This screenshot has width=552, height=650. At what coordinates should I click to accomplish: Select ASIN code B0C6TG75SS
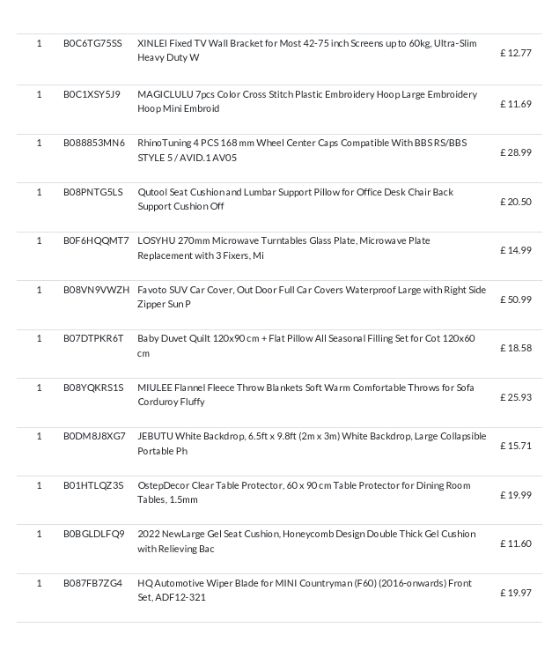pos(92,44)
